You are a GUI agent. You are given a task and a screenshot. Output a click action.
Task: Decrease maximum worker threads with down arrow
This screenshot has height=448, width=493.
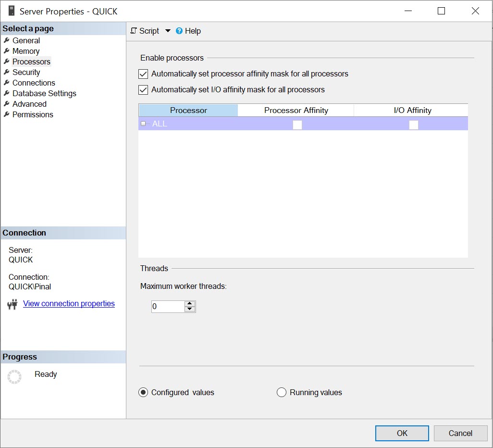[x=190, y=309]
